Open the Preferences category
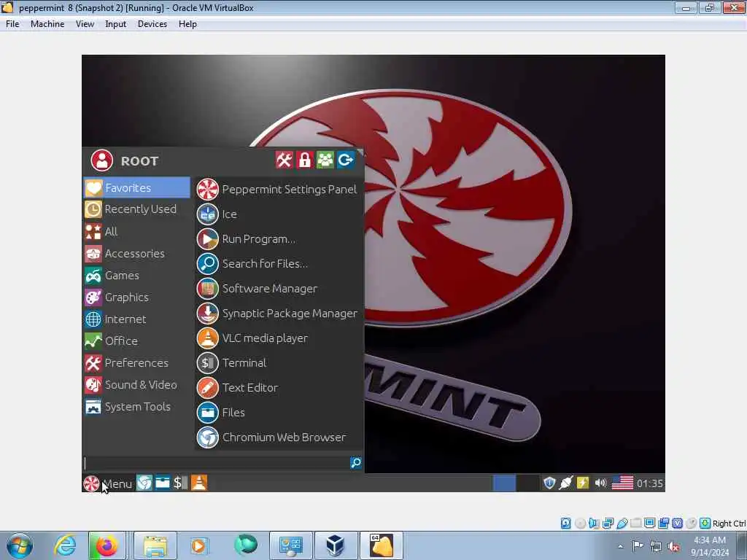747x560 pixels. (136, 363)
